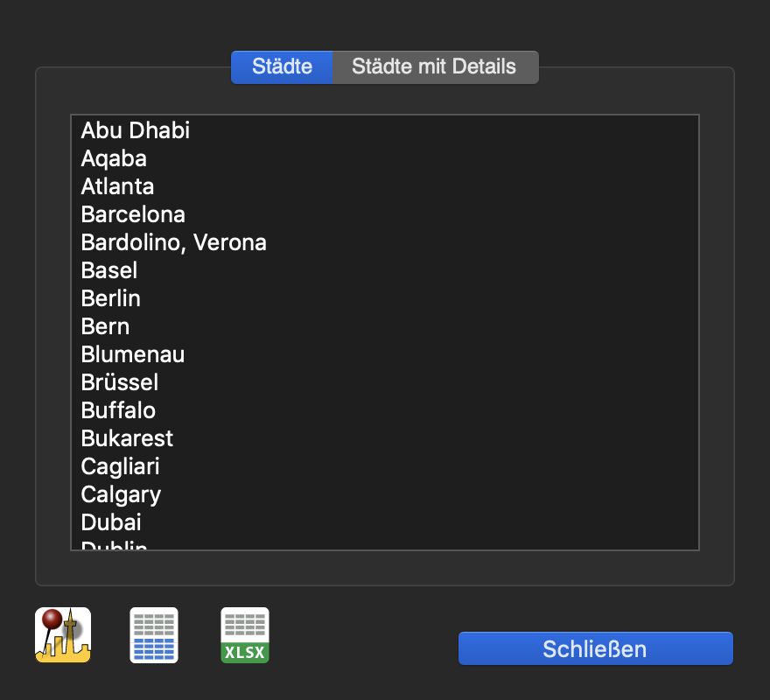Choose Buffalo in the list
The width and height of the screenshot is (770, 700).
point(385,410)
